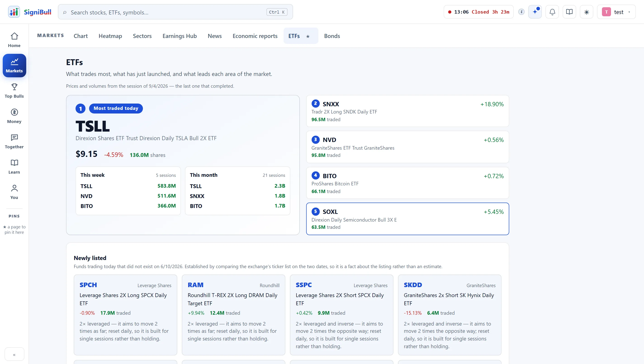Open the Bonds tab
644x364 pixels.
[332, 36]
